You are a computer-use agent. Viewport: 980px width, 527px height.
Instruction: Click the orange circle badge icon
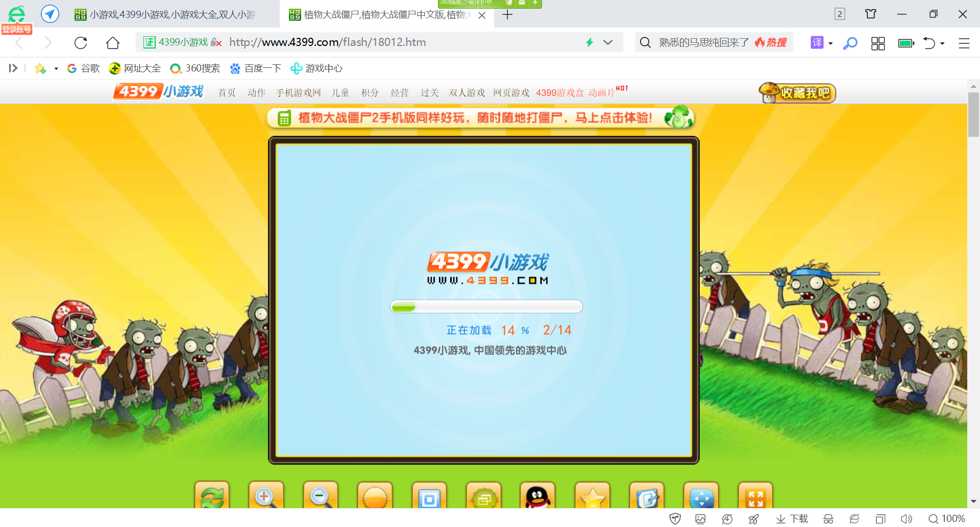tap(375, 495)
